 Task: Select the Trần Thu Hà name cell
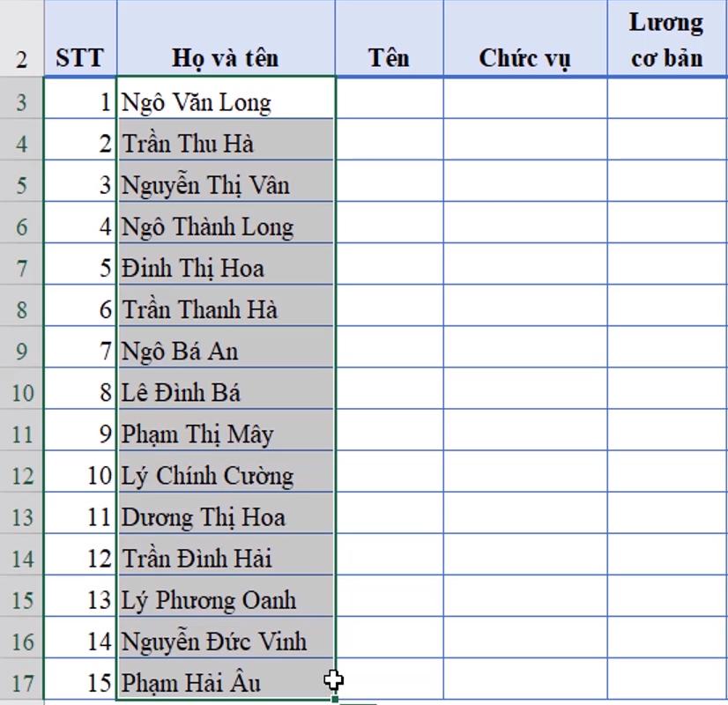pos(225,144)
